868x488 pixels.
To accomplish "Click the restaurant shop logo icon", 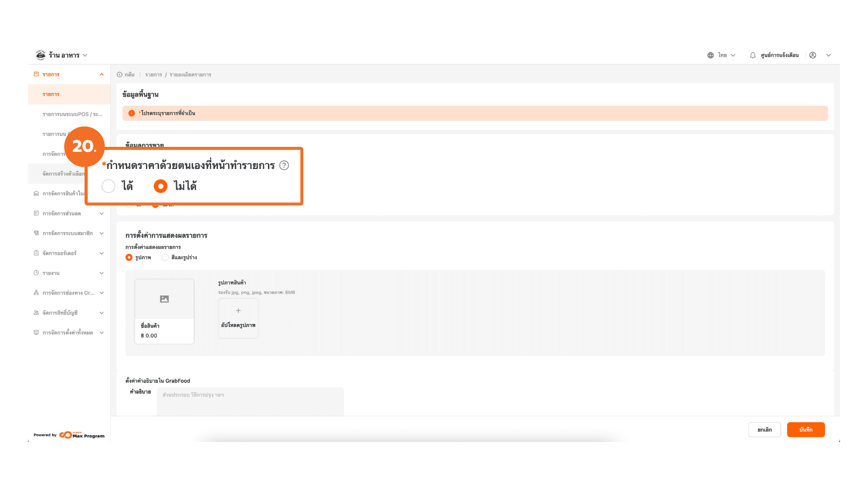I will [x=41, y=55].
